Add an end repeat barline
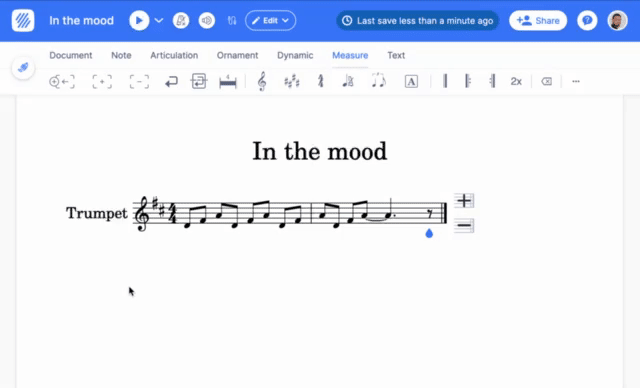 tap(493, 81)
